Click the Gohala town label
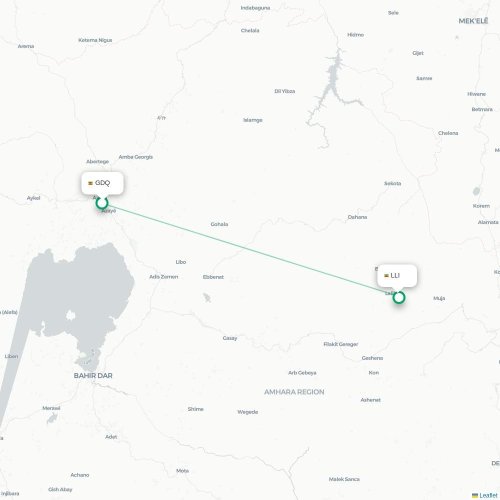 tap(219, 224)
